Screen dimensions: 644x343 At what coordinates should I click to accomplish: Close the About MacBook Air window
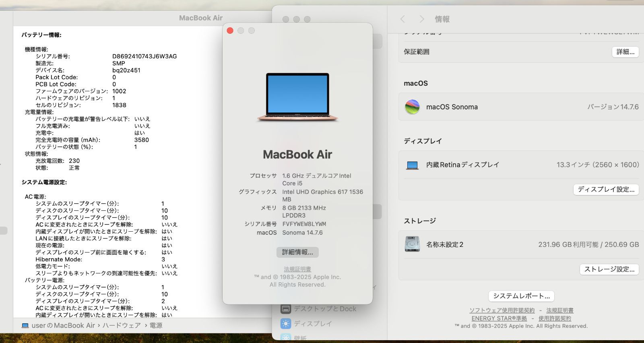click(230, 31)
